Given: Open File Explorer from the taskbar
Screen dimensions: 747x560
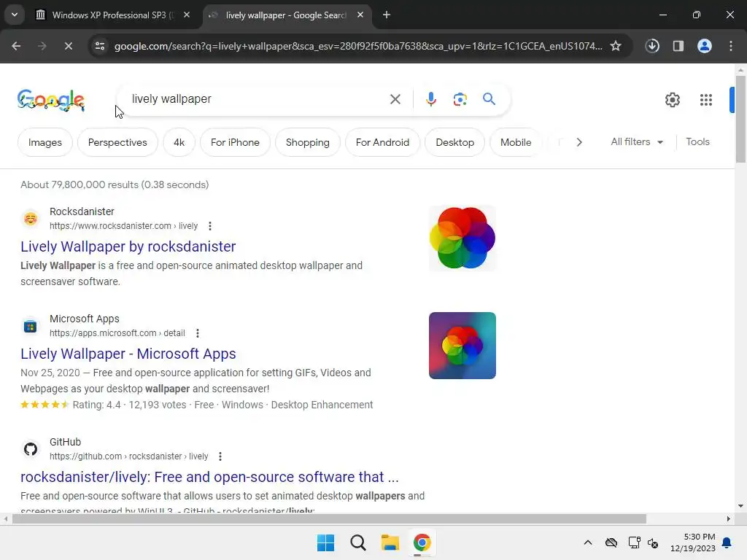Looking at the screenshot, I should pos(390,542).
